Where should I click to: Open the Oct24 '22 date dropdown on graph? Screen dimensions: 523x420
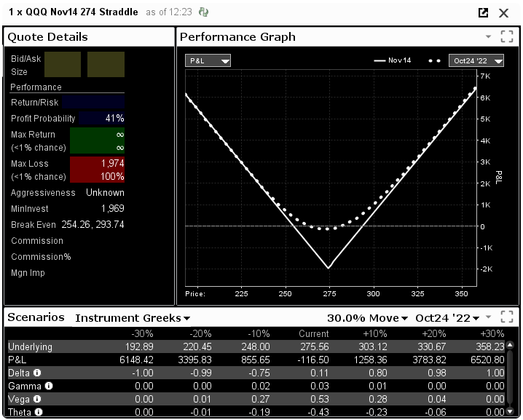click(x=476, y=60)
